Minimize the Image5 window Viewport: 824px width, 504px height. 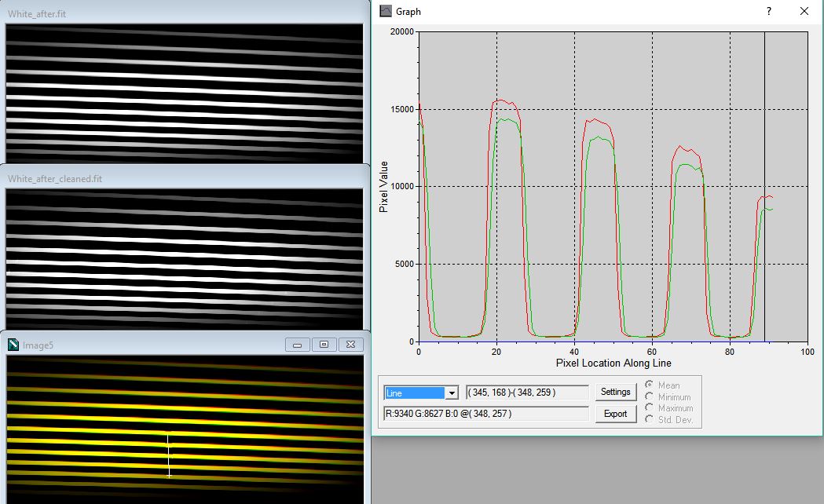pyautogui.click(x=297, y=345)
